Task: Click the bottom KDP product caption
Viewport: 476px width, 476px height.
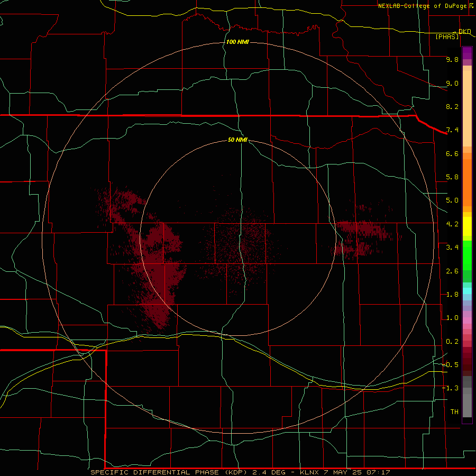Action: pyautogui.click(x=240, y=472)
